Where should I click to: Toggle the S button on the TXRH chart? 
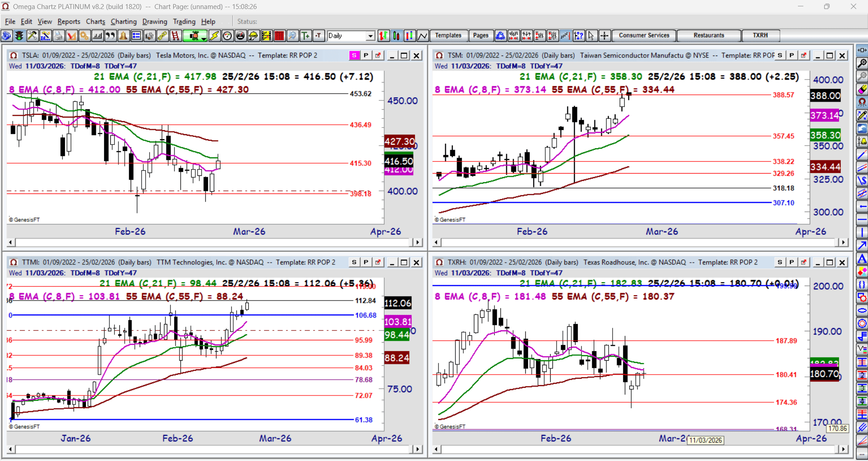[780, 262]
